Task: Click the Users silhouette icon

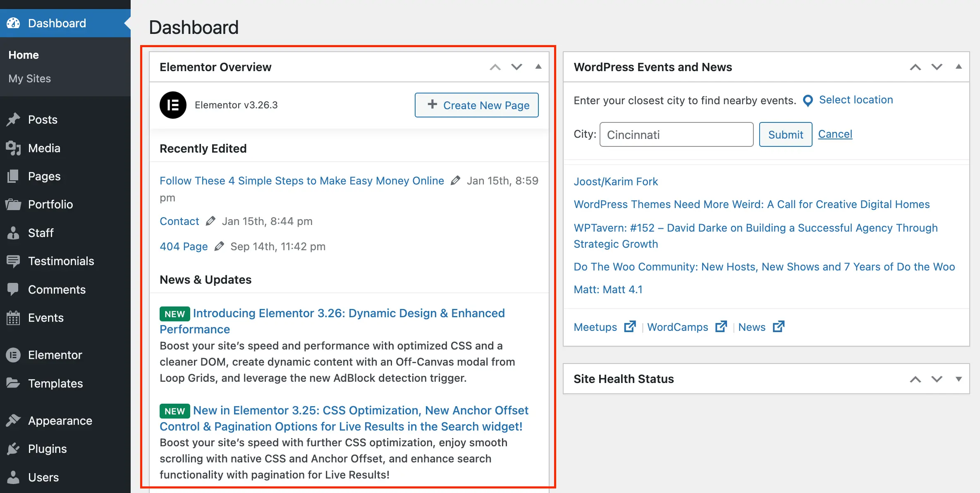Action: (13, 477)
